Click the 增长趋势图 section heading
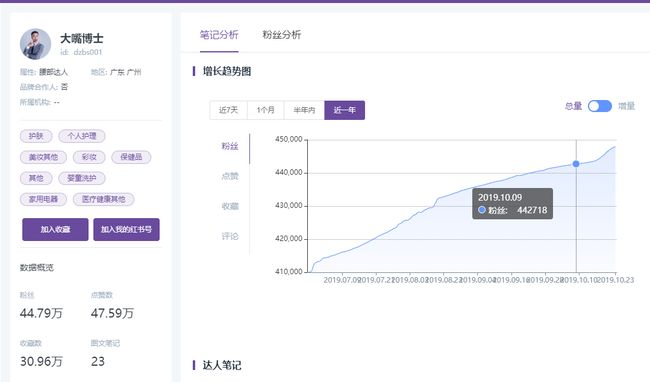This screenshot has height=382, width=650. pyautogui.click(x=227, y=72)
